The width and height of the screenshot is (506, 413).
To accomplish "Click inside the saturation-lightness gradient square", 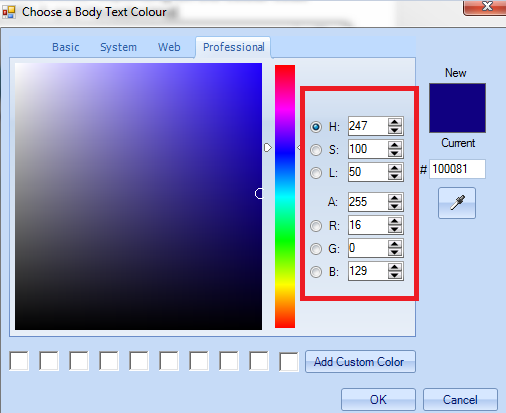I will coord(138,196).
